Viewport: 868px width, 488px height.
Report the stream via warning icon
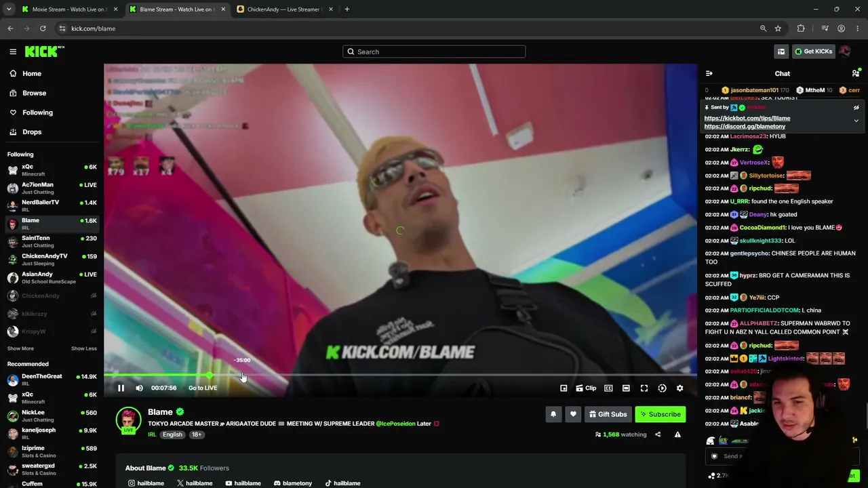[x=677, y=434]
